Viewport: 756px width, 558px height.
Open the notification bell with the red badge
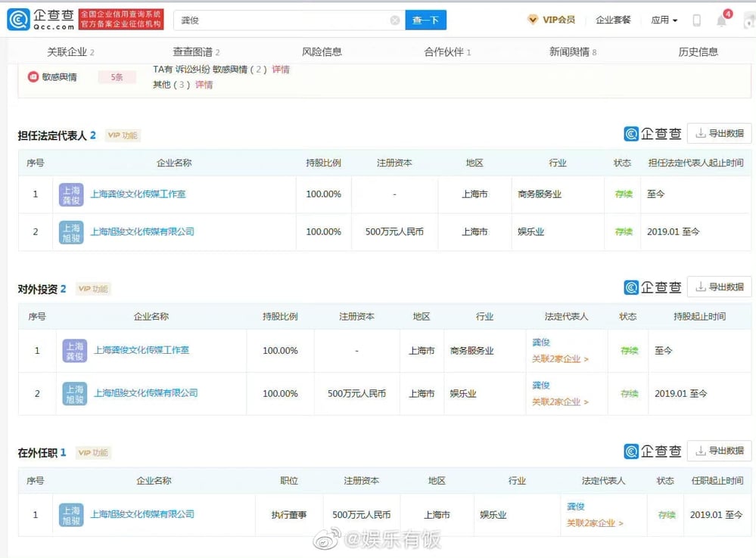722,20
